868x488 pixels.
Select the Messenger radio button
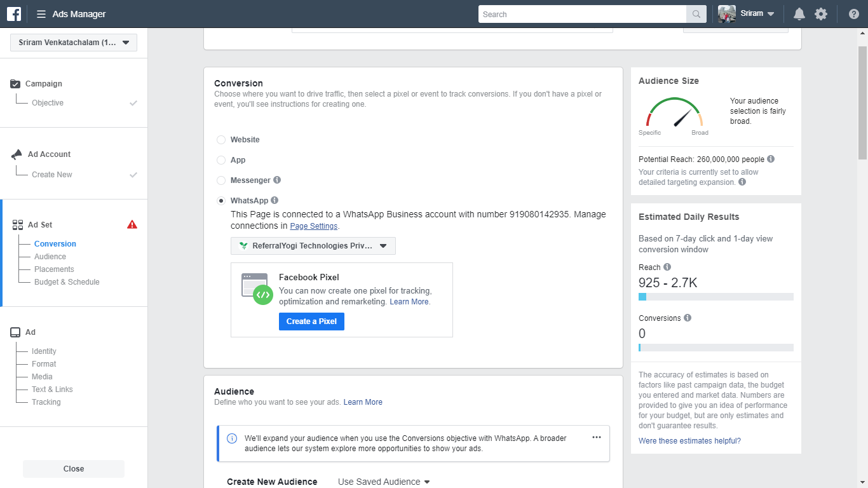221,180
